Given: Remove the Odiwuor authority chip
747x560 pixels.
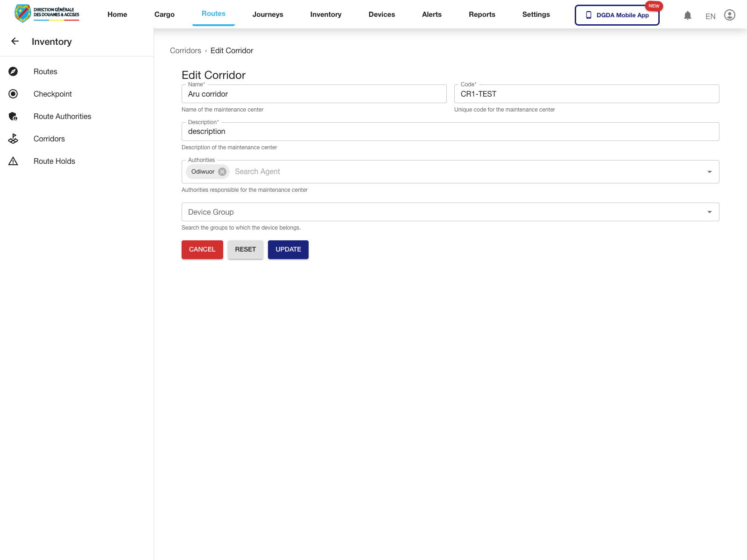Looking at the screenshot, I should point(222,172).
